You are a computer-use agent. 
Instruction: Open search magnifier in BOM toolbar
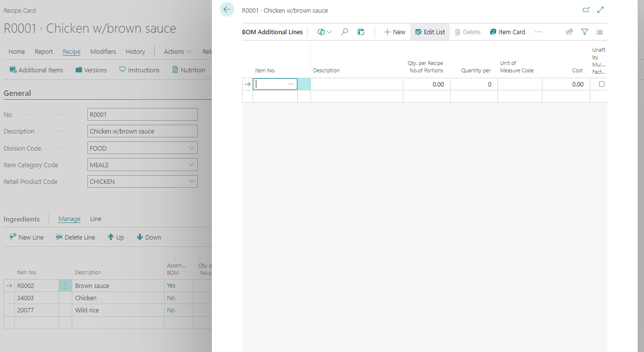[344, 32]
